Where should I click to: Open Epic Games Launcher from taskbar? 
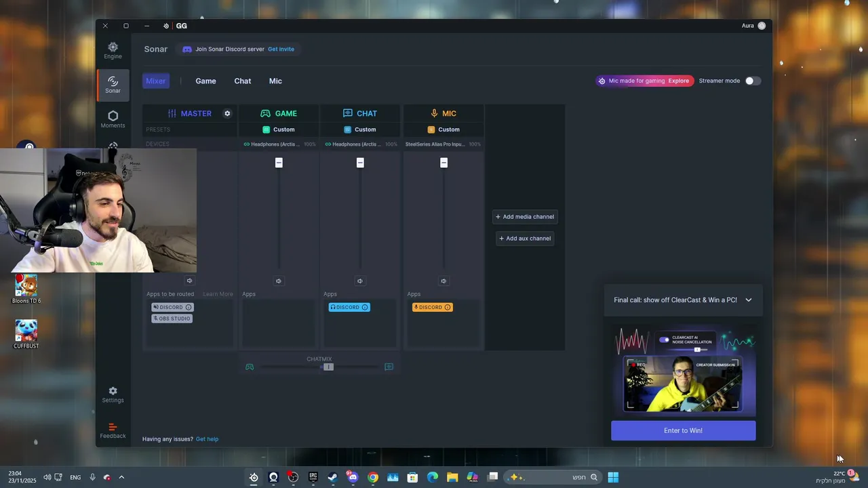[313, 477]
